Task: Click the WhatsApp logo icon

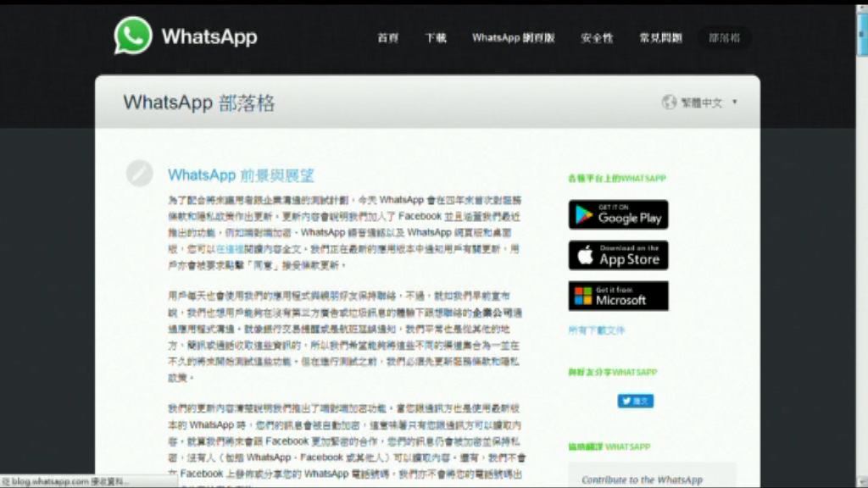Action: pos(133,36)
